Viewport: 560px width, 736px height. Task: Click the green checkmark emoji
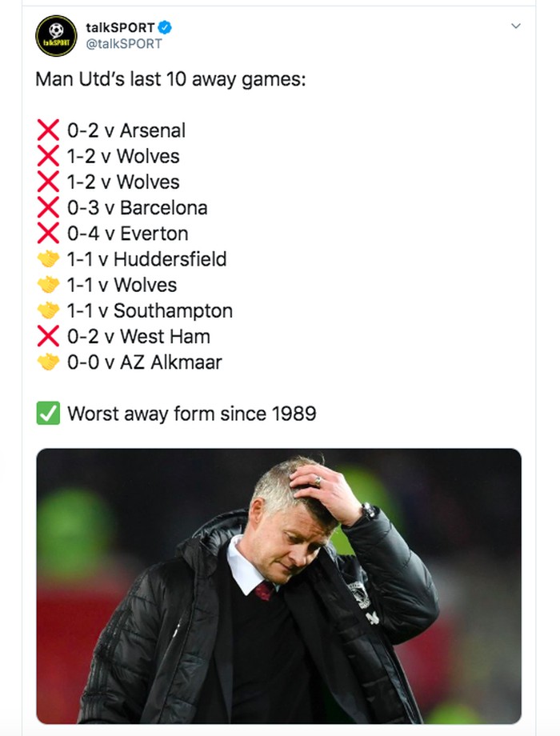pos(48,414)
